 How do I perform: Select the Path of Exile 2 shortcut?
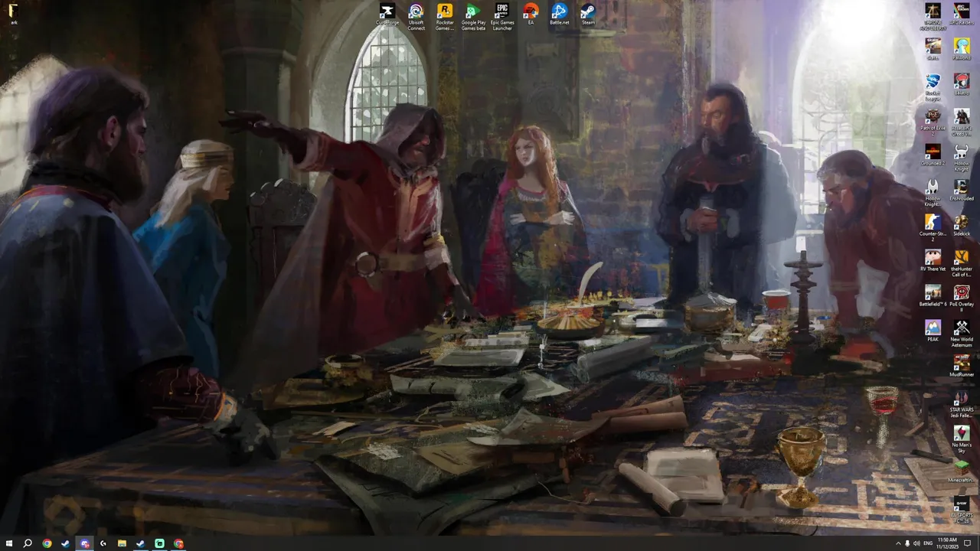click(933, 122)
